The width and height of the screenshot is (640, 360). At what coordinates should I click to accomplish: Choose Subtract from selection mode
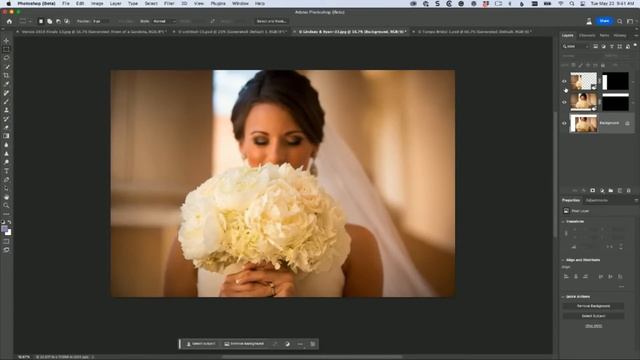[58, 21]
